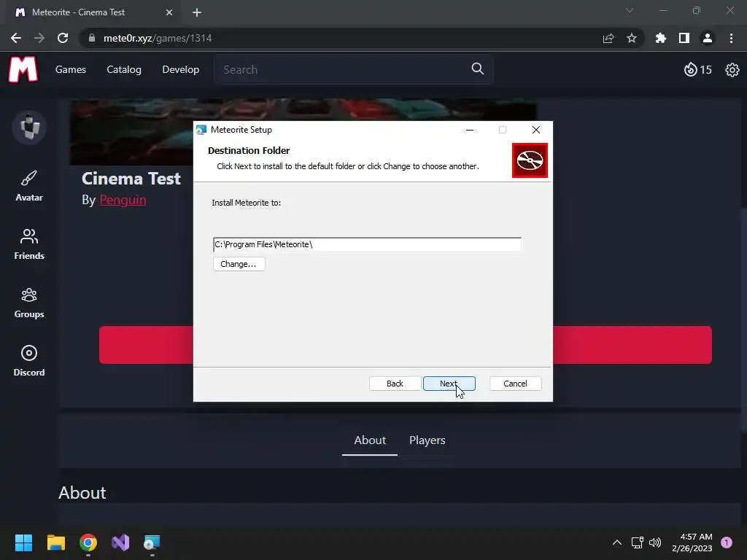Screen dimensions: 747x560
Task: Click the flame currency icon showing 15
Action: 690,69
